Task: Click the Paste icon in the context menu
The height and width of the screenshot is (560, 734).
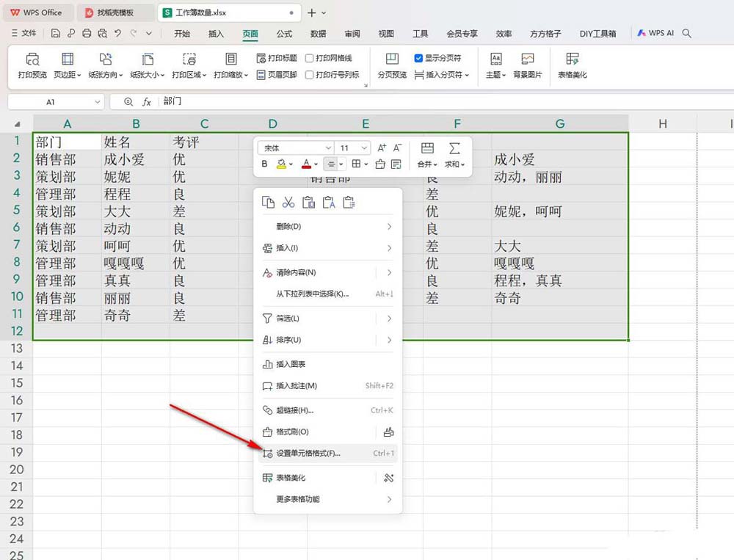Action: pos(308,203)
